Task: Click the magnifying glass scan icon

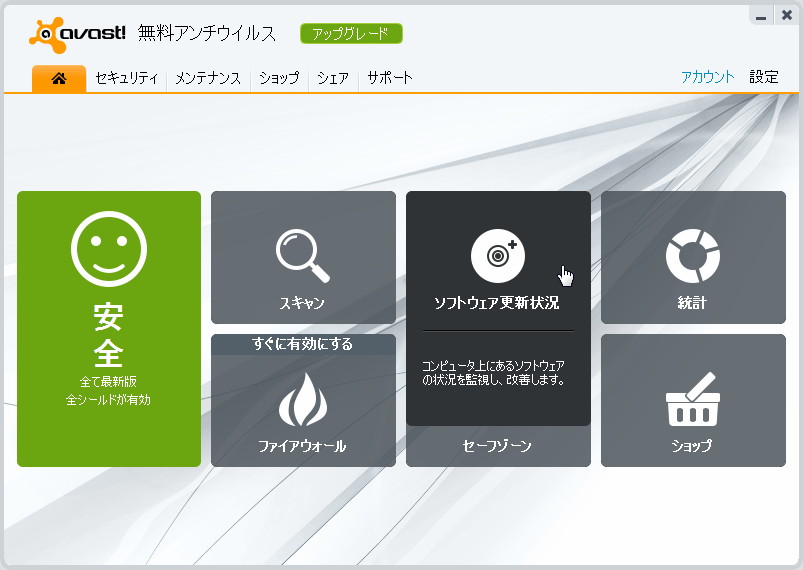Action: [x=303, y=256]
